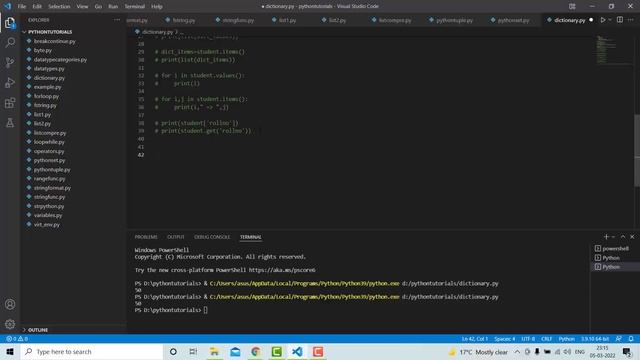Screen dimensions: 640x360
Task: Select Python interpreter 3.9.10 64-bit
Action: coord(595,339)
